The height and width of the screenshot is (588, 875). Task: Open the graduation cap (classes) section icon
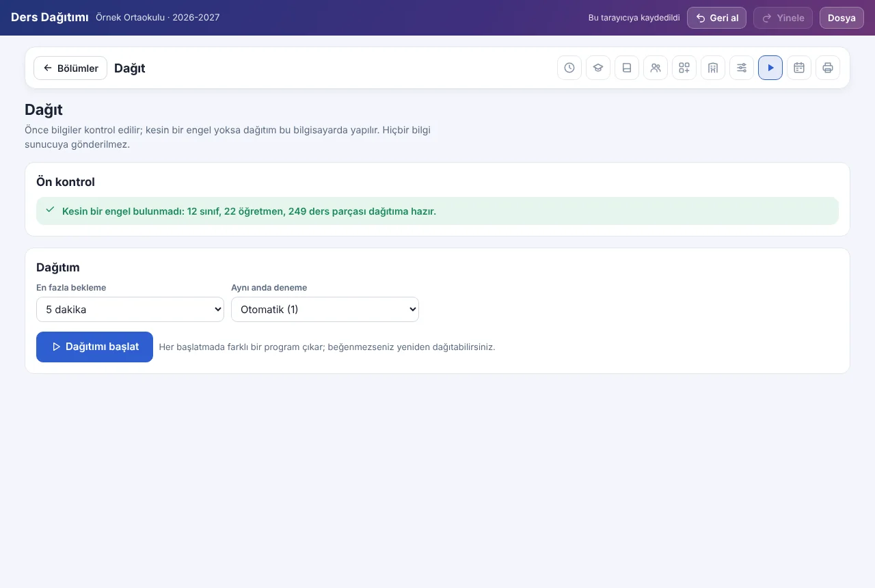(x=598, y=68)
